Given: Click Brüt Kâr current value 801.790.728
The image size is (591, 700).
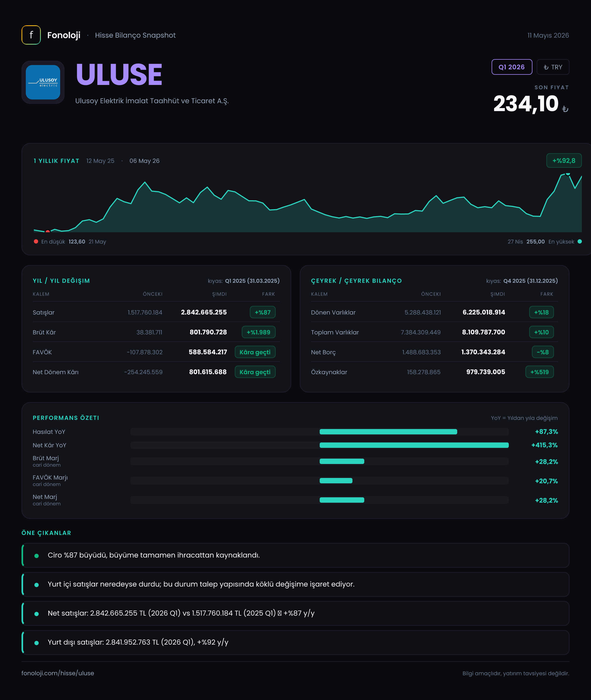Looking at the screenshot, I should (208, 332).
